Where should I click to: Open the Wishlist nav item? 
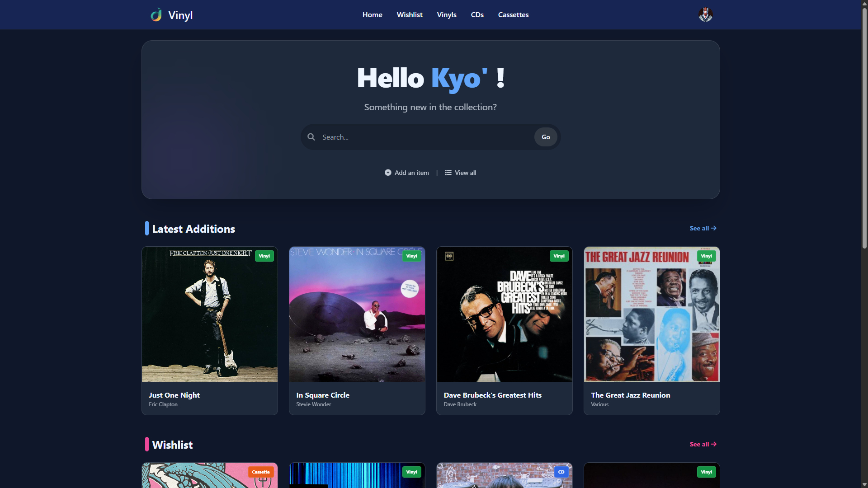[410, 15]
